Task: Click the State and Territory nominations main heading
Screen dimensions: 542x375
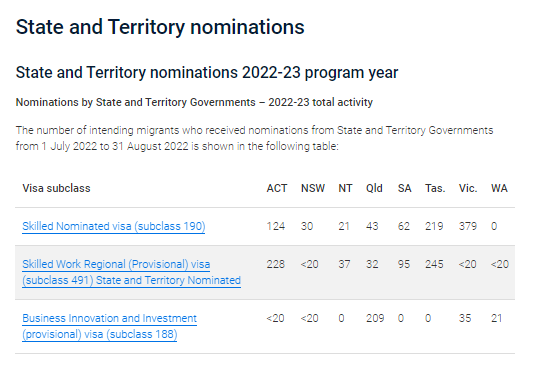Action: 160,27
